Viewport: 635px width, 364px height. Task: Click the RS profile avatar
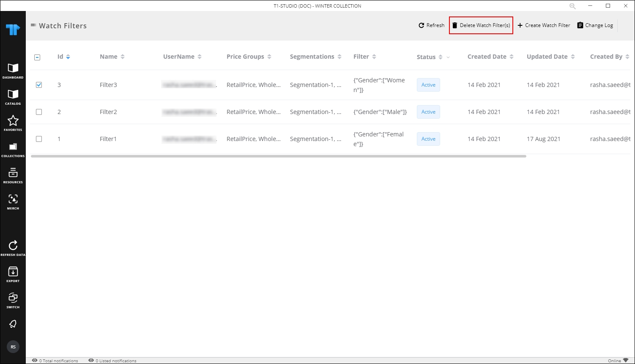pyautogui.click(x=13, y=346)
